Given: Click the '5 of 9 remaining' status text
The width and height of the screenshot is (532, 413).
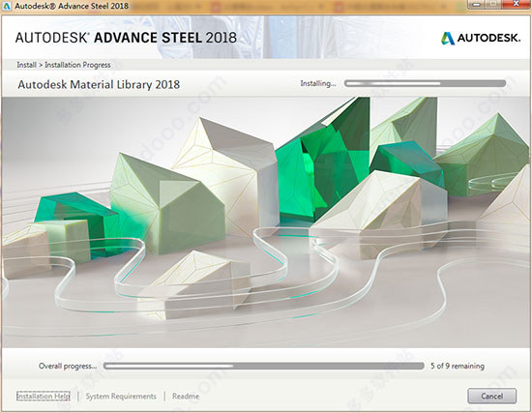Looking at the screenshot, I should pyautogui.click(x=458, y=366).
